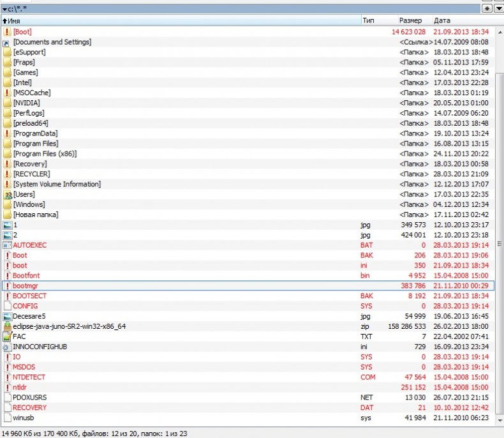Select the Program Files (x86) folder

tap(44, 154)
